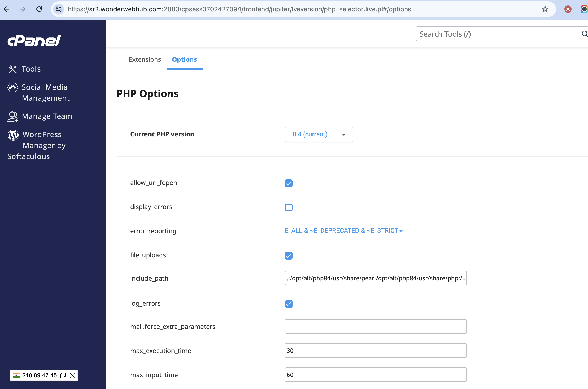Screen dimensions: 588x389
Task: Disable the file_uploads checkbox
Action: (289, 256)
